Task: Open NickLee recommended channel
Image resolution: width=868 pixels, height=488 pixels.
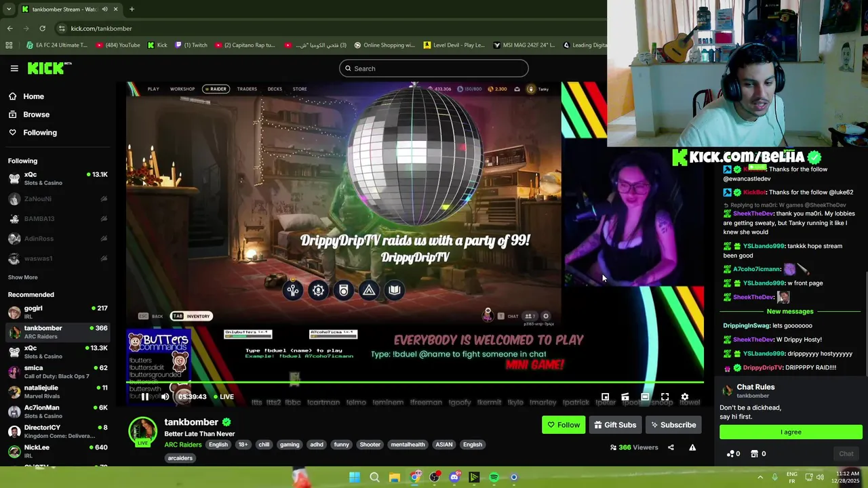Action: point(58,451)
